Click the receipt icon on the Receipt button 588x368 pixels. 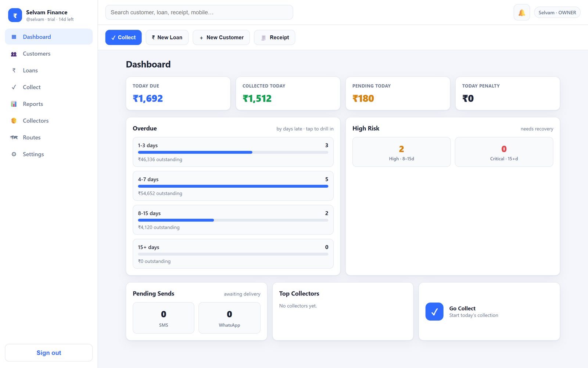(263, 38)
